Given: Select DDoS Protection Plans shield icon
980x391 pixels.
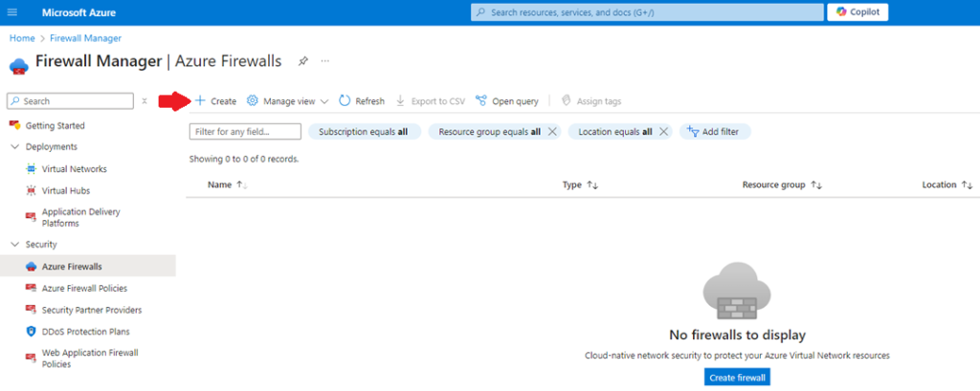Looking at the screenshot, I should pyautogui.click(x=32, y=332).
